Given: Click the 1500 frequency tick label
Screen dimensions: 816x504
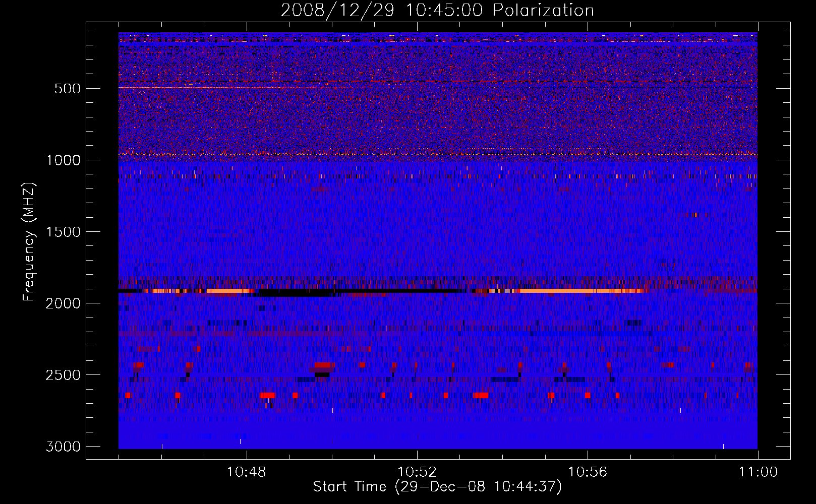Looking at the screenshot, I should coord(64,232).
